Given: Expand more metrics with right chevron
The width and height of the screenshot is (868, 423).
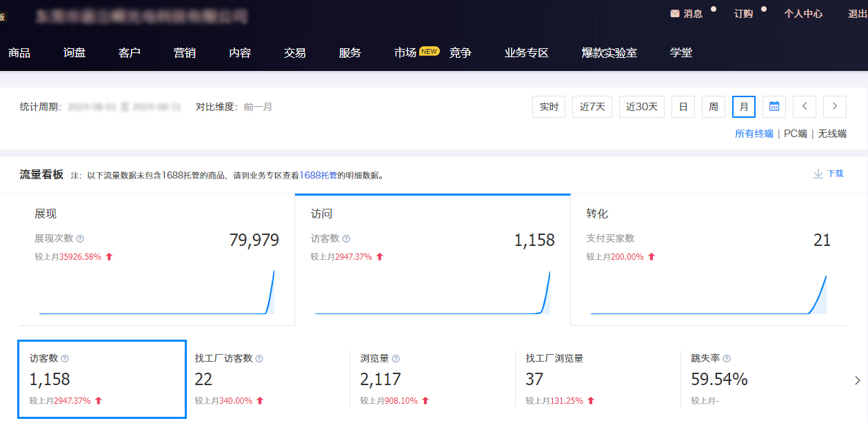Looking at the screenshot, I should (858, 380).
